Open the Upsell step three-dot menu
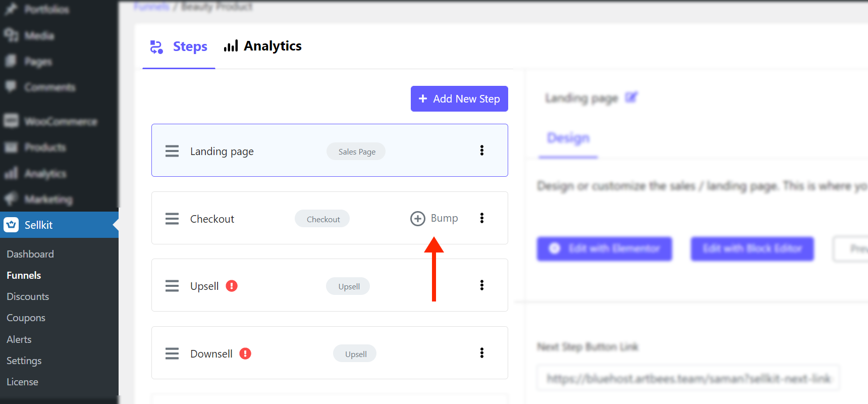The height and width of the screenshot is (404, 868). point(482,285)
